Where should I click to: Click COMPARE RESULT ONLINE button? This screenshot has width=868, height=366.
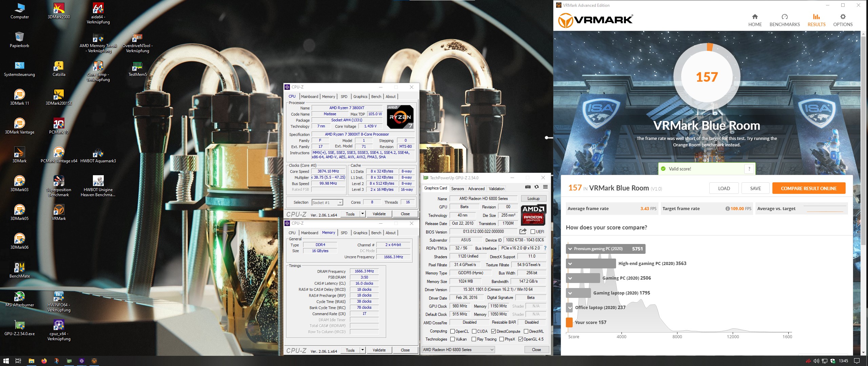[x=809, y=188]
